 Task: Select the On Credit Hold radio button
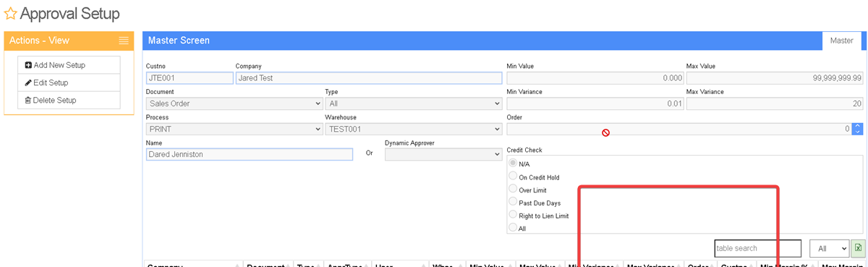pyautogui.click(x=514, y=177)
